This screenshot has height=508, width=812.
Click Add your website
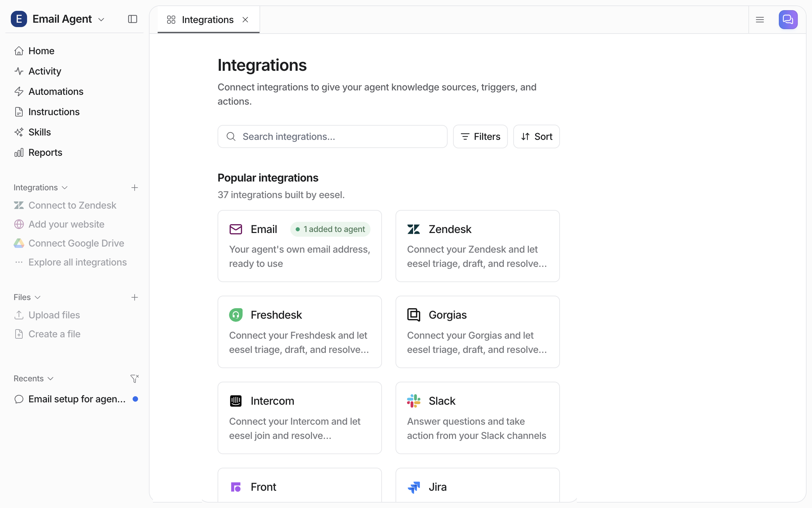[74, 224]
